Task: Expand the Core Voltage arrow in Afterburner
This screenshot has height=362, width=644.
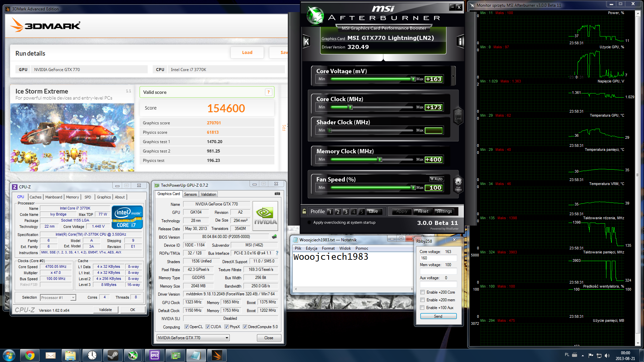Action: tap(453, 76)
